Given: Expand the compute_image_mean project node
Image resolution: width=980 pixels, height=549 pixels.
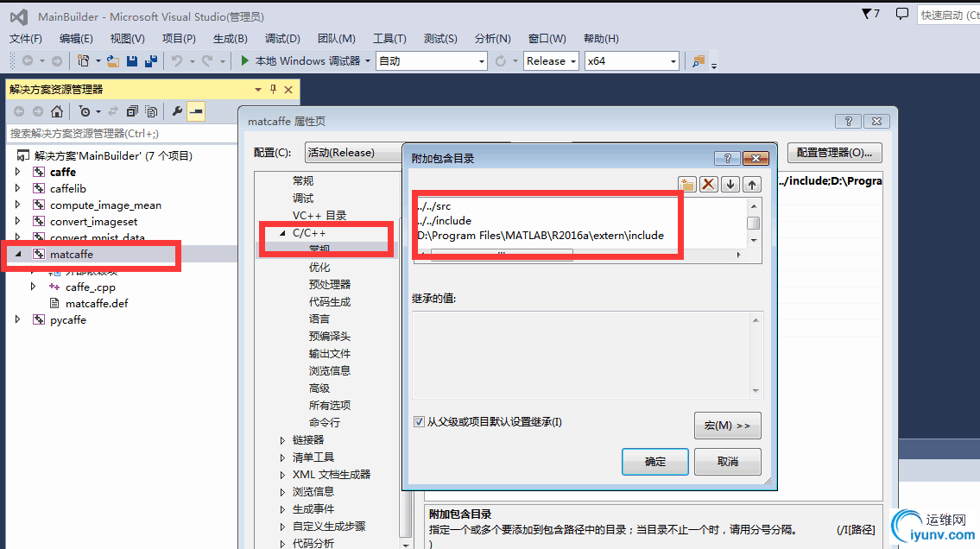Looking at the screenshot, I should click(x=17, y=205).
